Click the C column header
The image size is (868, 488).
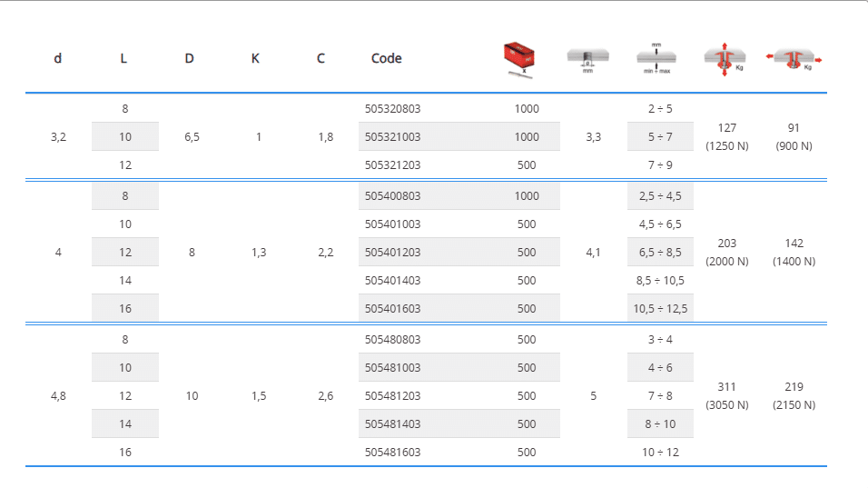pos(321,58)
